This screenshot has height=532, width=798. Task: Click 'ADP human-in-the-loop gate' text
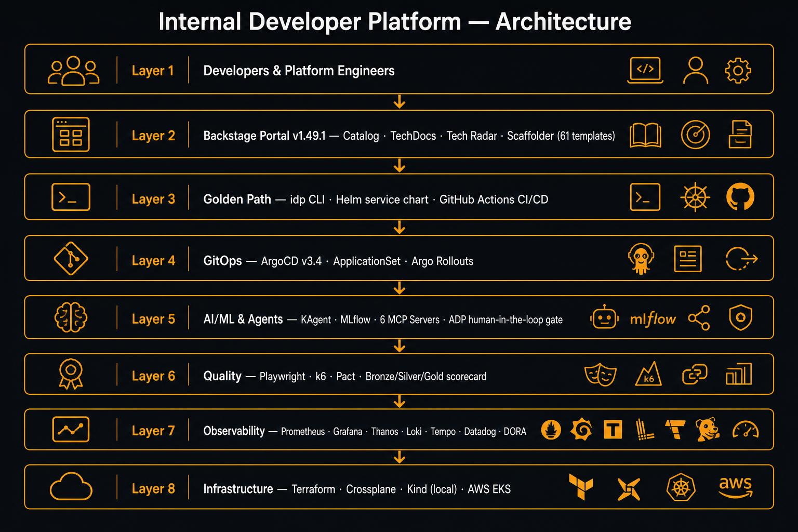(x=506, y=320)
